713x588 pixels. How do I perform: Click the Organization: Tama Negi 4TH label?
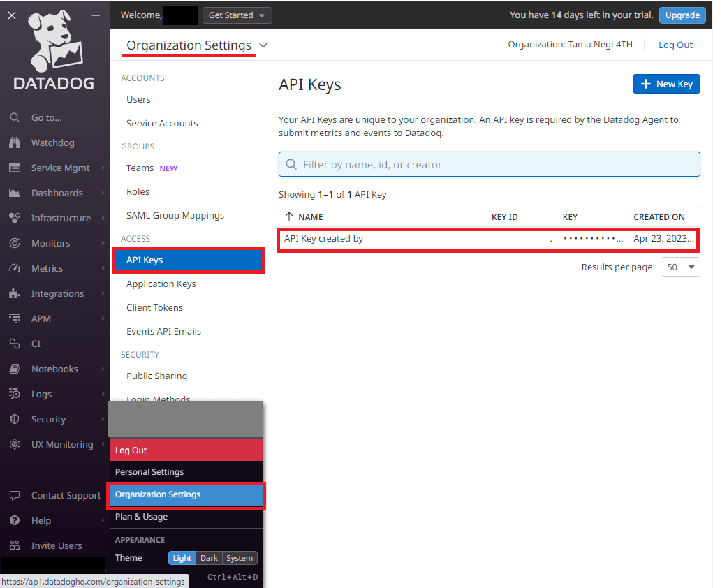point(571,45)
